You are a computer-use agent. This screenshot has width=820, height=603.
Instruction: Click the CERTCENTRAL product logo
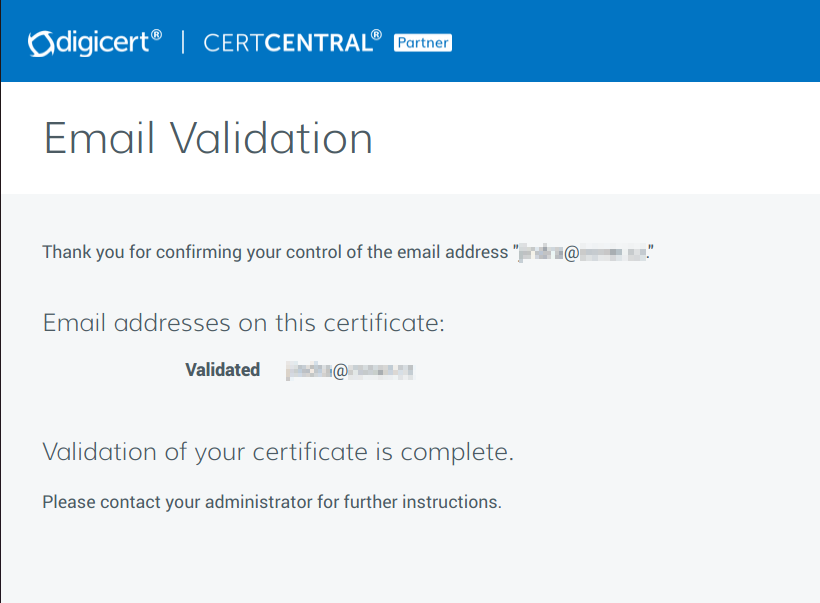(x=286, y=43)
